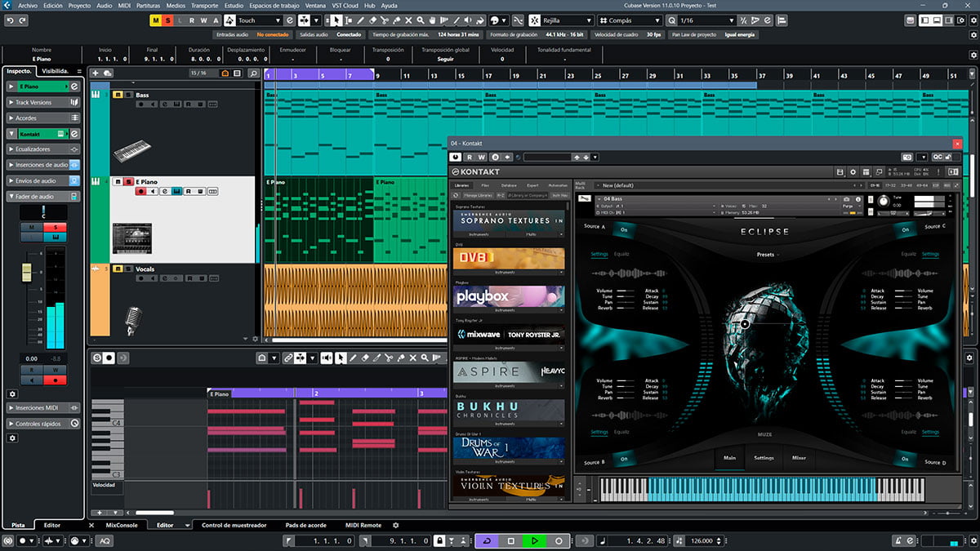
Task: Toggle Source A On button in Eclipse
Action: coord(623,229)
